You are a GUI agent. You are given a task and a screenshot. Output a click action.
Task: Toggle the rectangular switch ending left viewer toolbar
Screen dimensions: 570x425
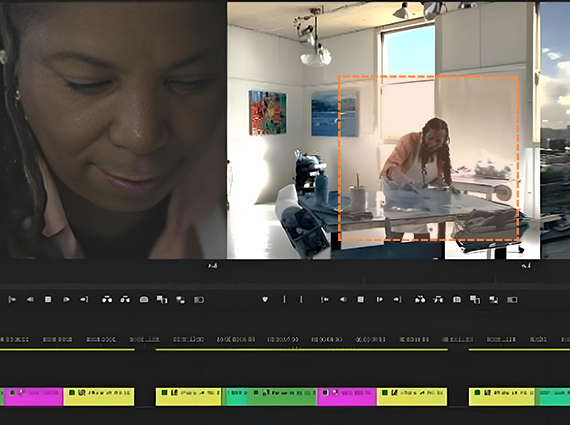click(198, 300)
